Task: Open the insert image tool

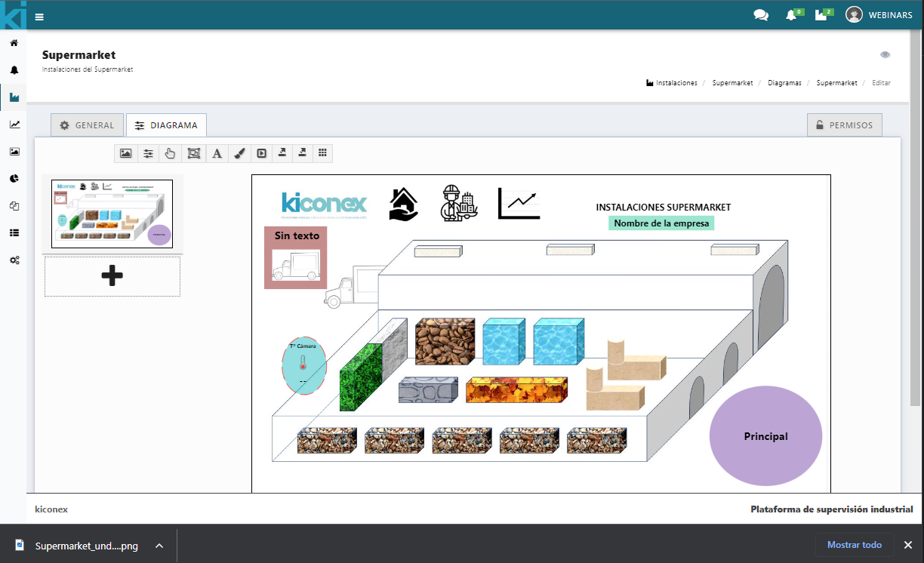Action: (126, 153)
